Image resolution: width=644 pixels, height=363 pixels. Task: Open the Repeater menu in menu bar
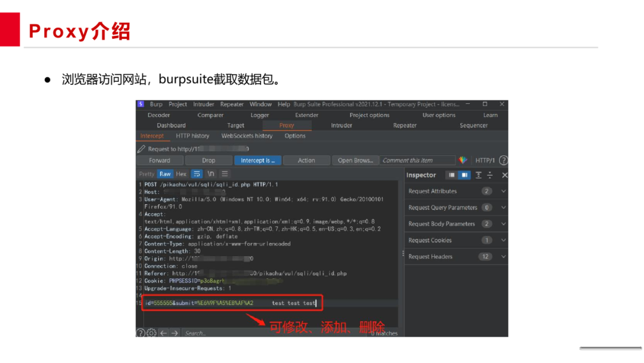pos(231,104)
